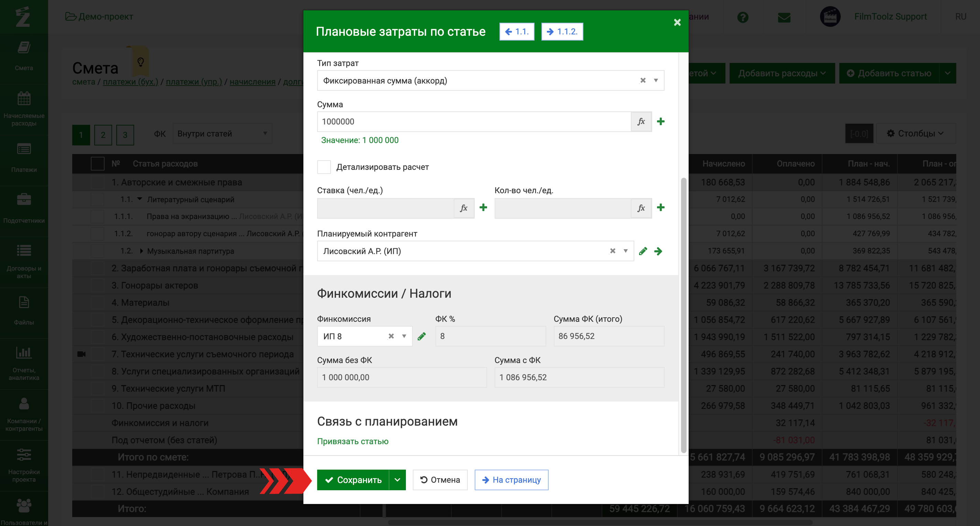Open messages envelope icon in header

[784, 17]
